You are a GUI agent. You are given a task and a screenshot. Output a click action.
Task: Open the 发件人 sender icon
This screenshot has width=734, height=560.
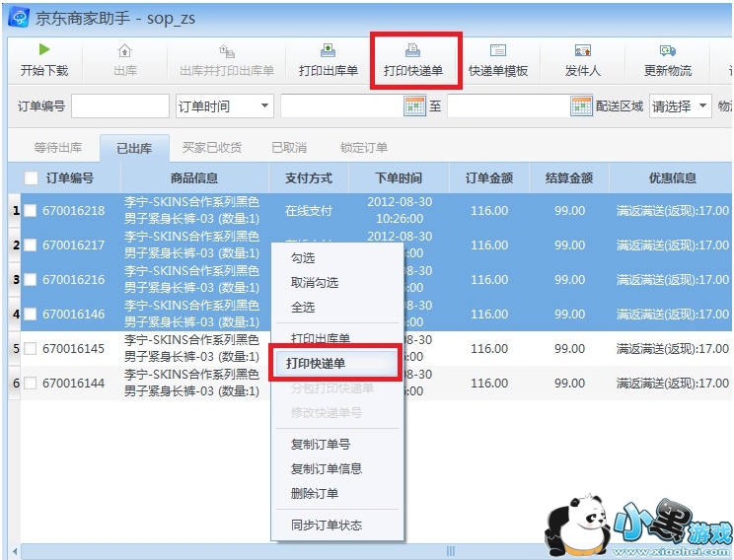(583, 50)
